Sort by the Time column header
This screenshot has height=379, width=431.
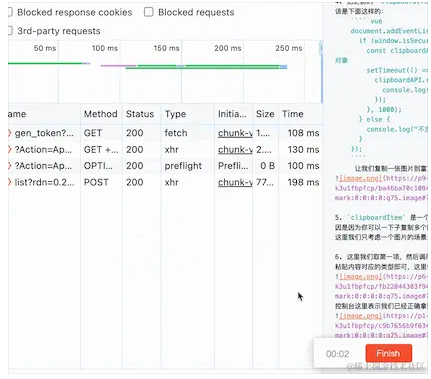pyautogui.click(x=292, y=114)
